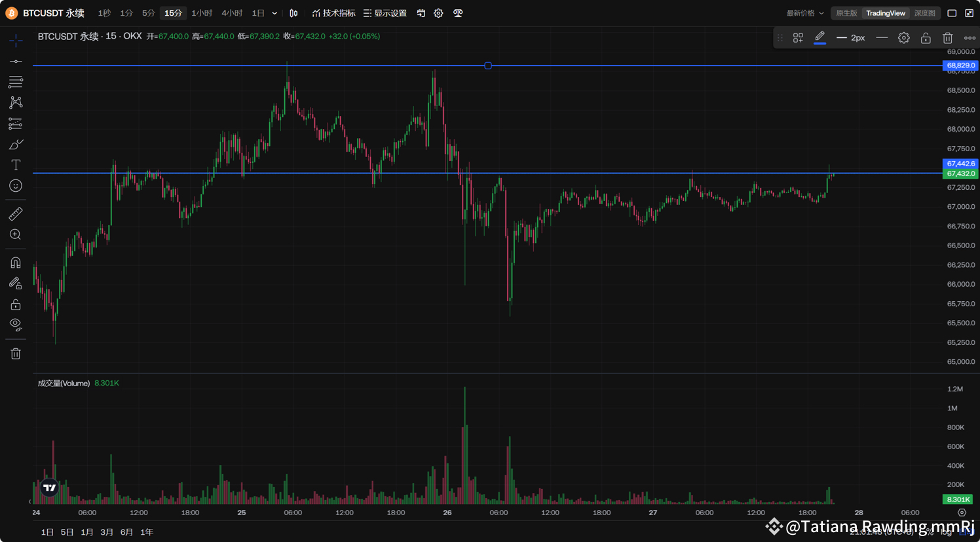Open the 最新价格 price dropdown
980x542 pixels.
click(806, 12)
